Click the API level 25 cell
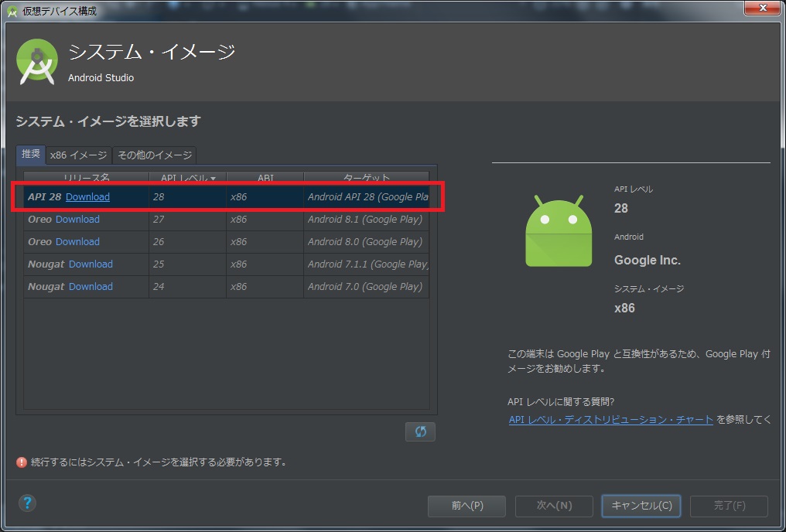 (x=188, y=264)
